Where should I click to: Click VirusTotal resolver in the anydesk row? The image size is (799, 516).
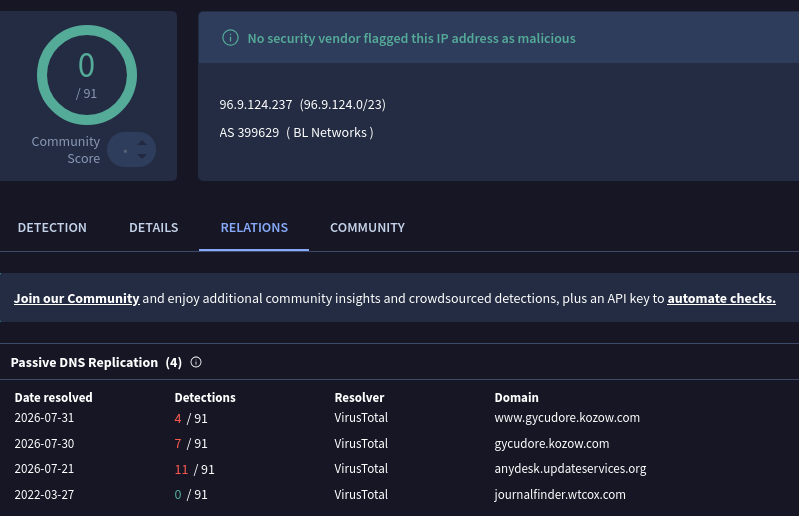point(361,469)
